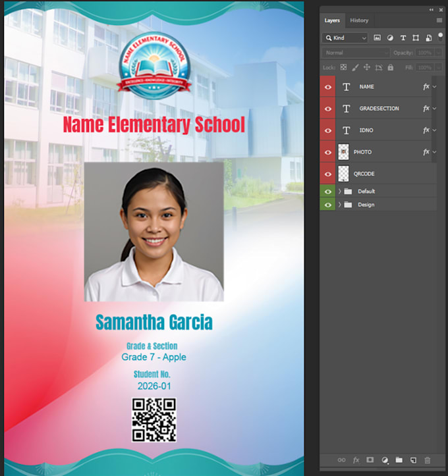Click the delete layer trash icon
448x476 pixels.
pyautogui.click(x=428, y=460)
